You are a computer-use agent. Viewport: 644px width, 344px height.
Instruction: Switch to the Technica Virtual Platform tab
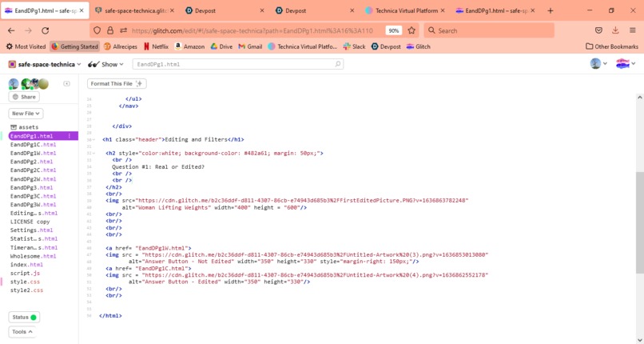404,10
